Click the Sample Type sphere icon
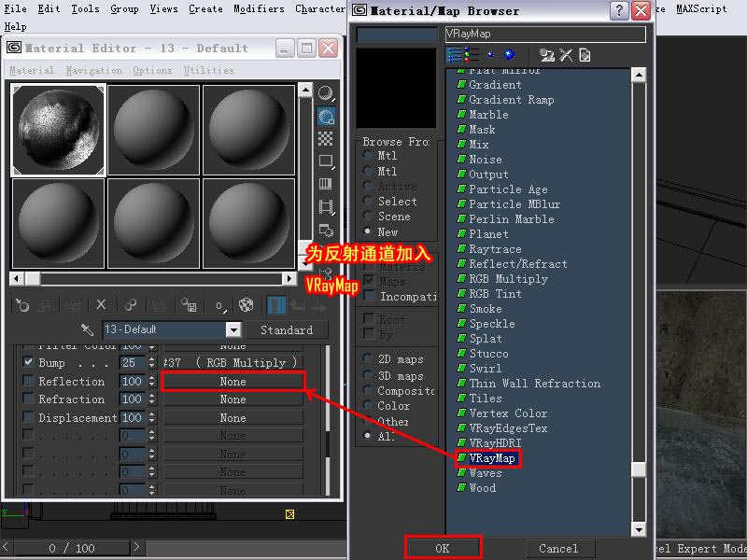Viewport: 747px width, 560px height. 326,92
